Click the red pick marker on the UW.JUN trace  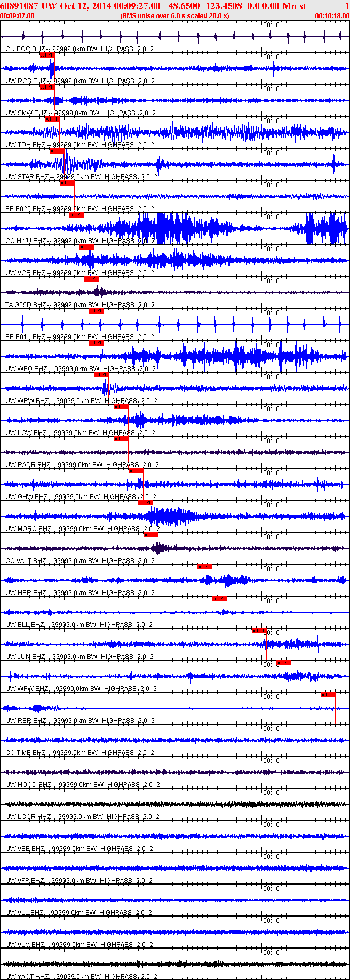point(259,631)
